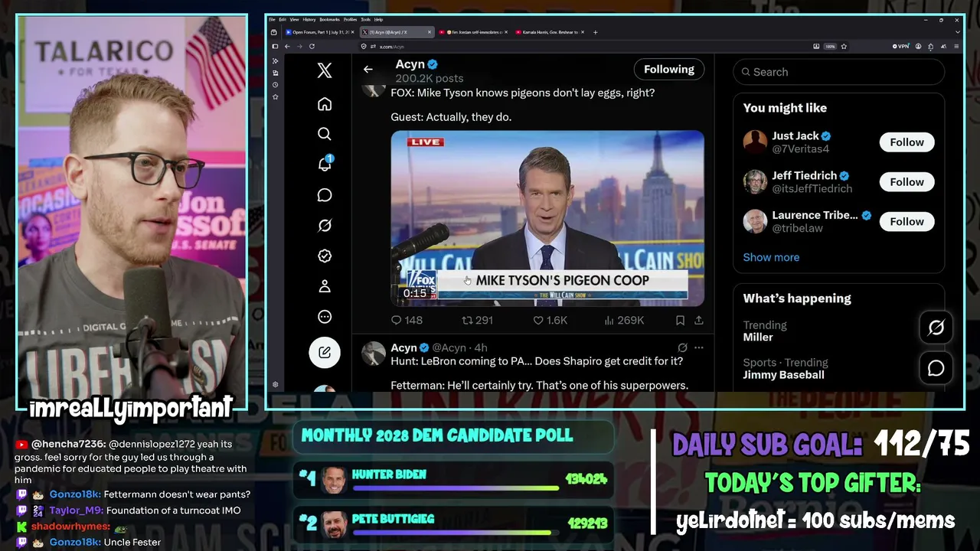Open more options on the LeBron post
The image size is (980, 551).
pos(698,347)
